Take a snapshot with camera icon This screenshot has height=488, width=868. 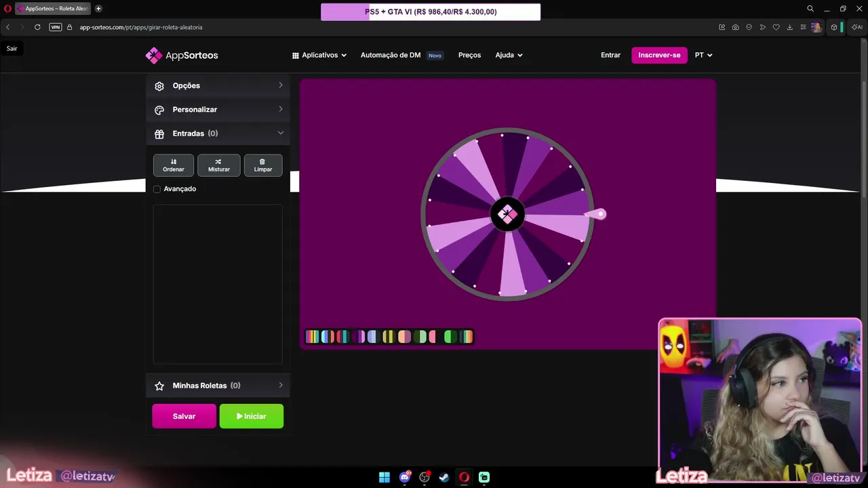point(736,27)
